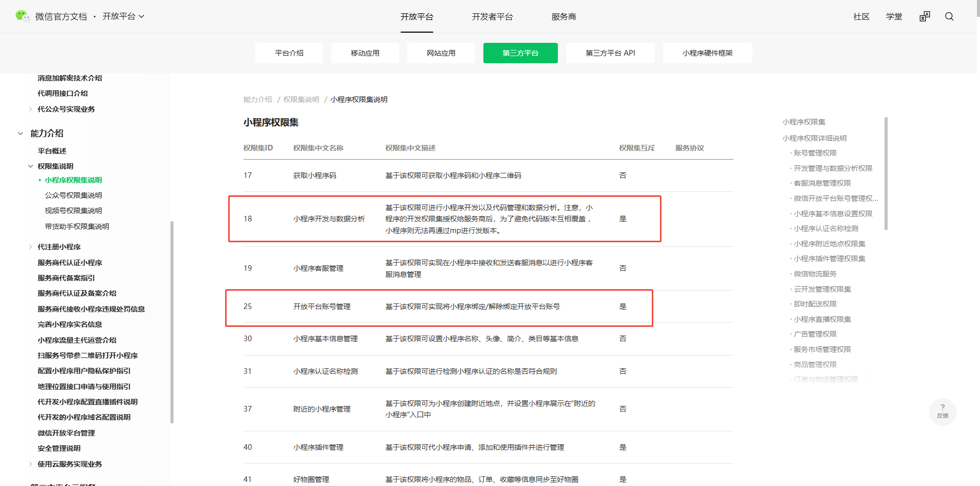Jump to 小程序权限集 in page outline
Image resolution: width=980 pixels, height=486 pixels.
click(x=804, y=122)
